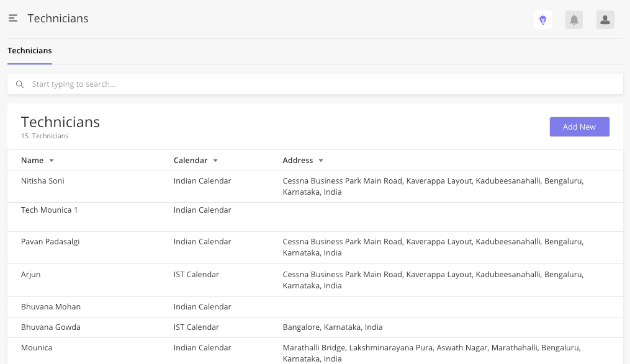This screenshot has height=364, width=630.
Task: Select the Technicians tab
Action: (x=30, y=51)
